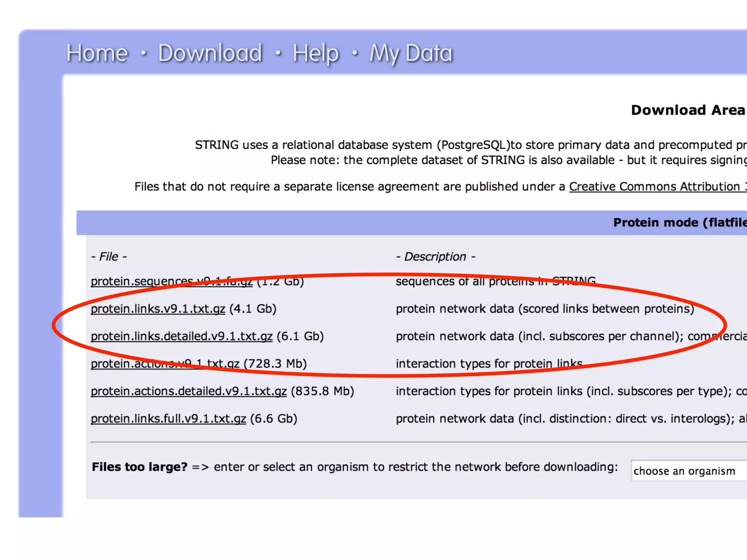This screenshot has height=560, width=747.
Task: Download protein.links.detailed.v9.1.txt.gz file
Action: click(x=181, y=336)
